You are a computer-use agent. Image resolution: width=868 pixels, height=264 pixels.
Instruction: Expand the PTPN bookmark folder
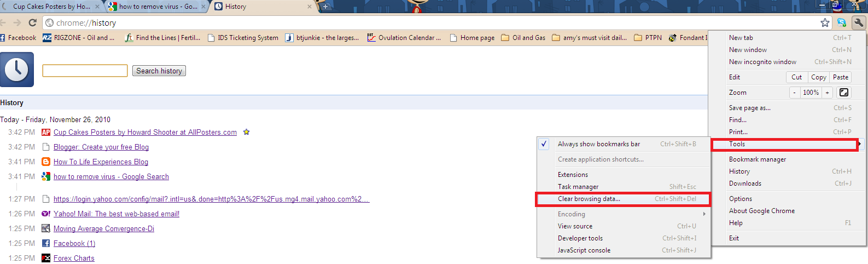[648, 38]
